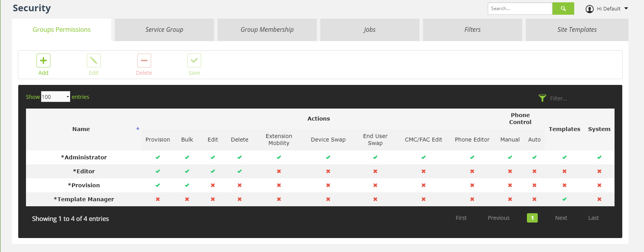
Task: Click the green filter funnel icon
Action: click(542, 98)
